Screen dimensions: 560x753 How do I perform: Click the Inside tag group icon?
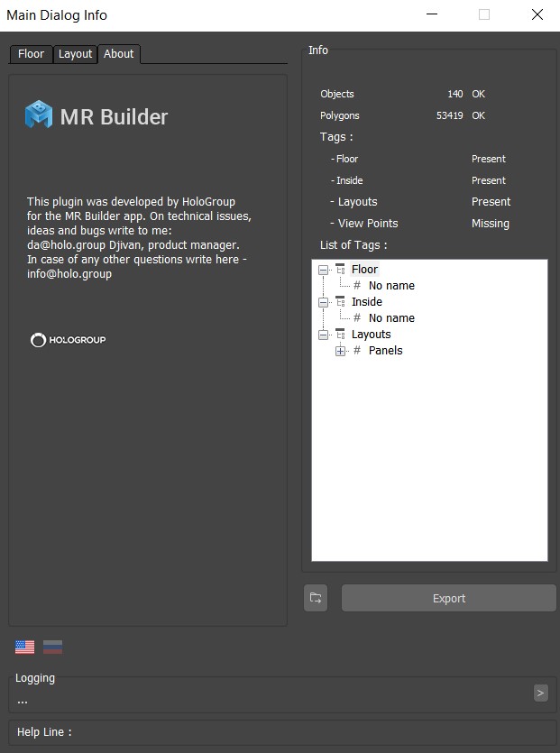point(341,301)
